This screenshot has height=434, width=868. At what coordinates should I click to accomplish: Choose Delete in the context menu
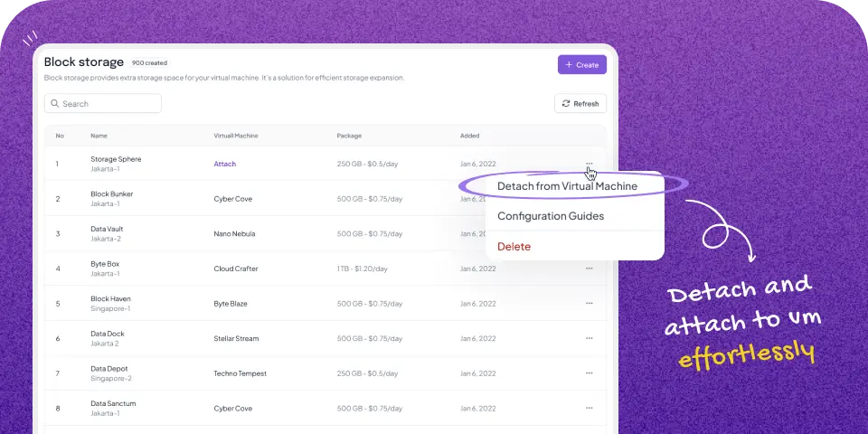[514, 247]
